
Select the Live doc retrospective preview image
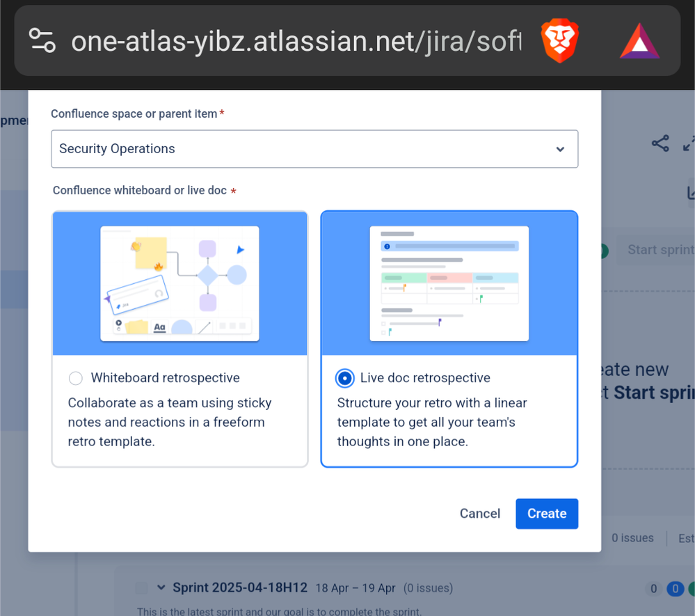pos(449,283)
